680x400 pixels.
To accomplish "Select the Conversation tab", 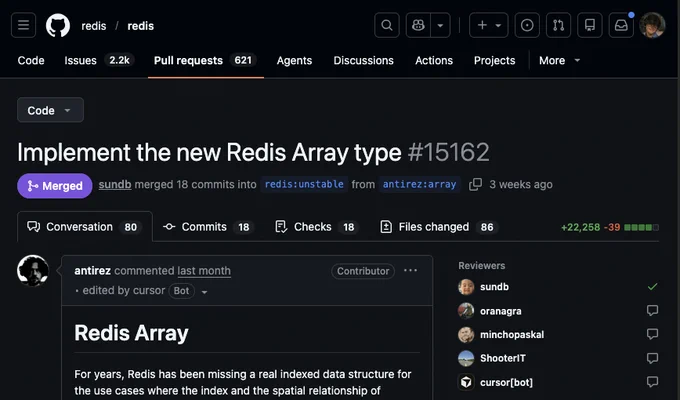I will 85,227.
